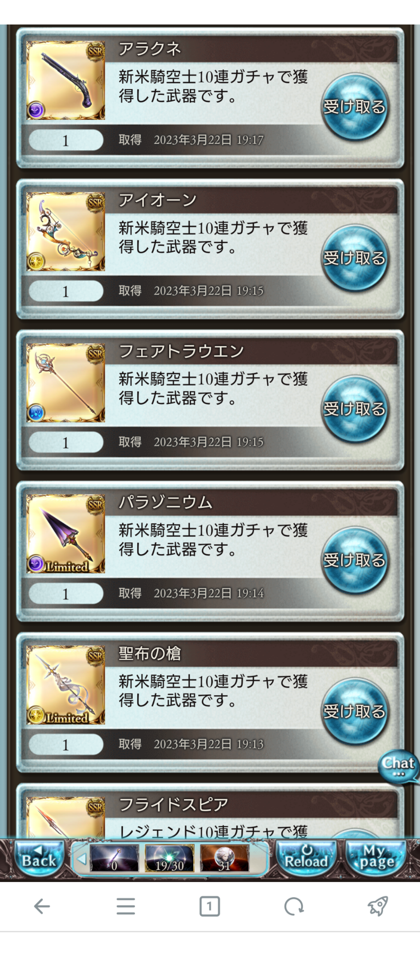Open the パラゾニウム Limited weapon icon
The image size is (420, 980).
point(66,534)
